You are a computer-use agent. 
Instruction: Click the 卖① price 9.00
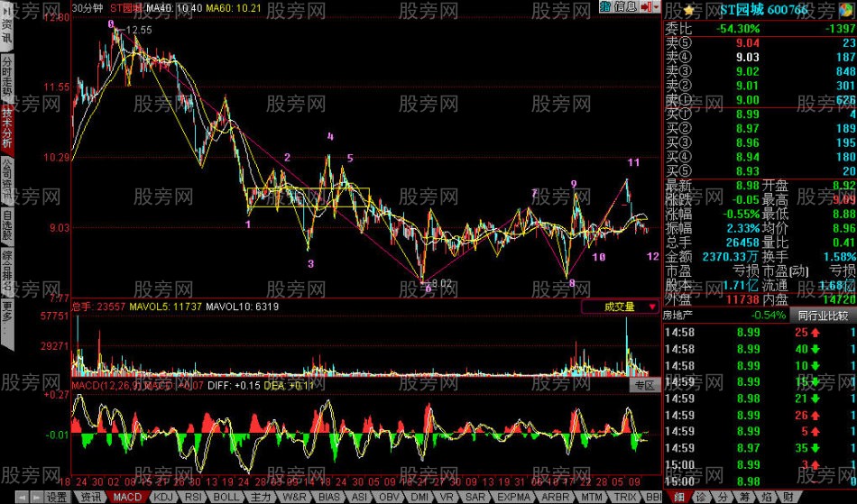[747, 100]
